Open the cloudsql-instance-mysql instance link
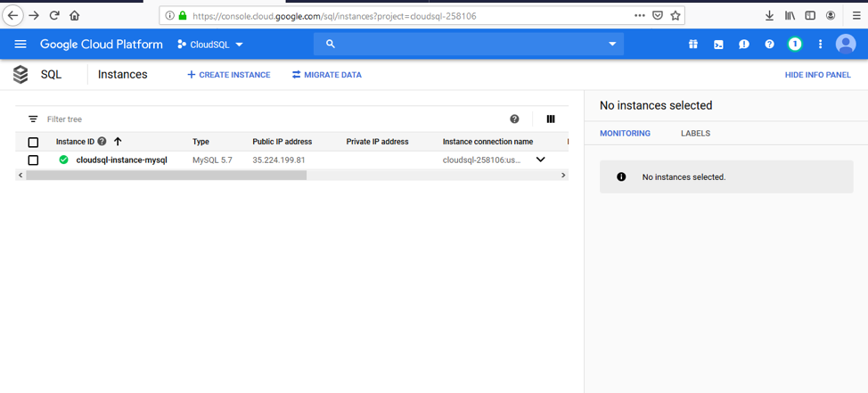Screen dimensions: 868x393 (122, 160)
